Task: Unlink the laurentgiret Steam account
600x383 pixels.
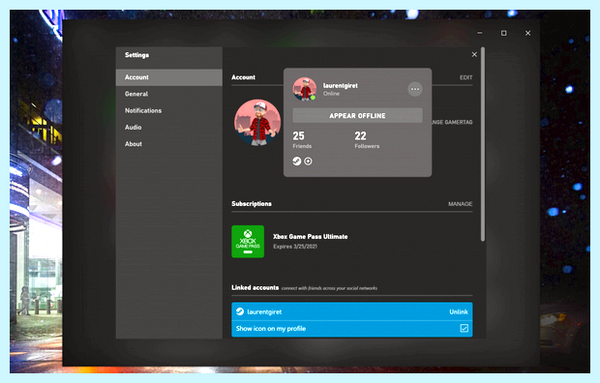Action: point(458,312)
